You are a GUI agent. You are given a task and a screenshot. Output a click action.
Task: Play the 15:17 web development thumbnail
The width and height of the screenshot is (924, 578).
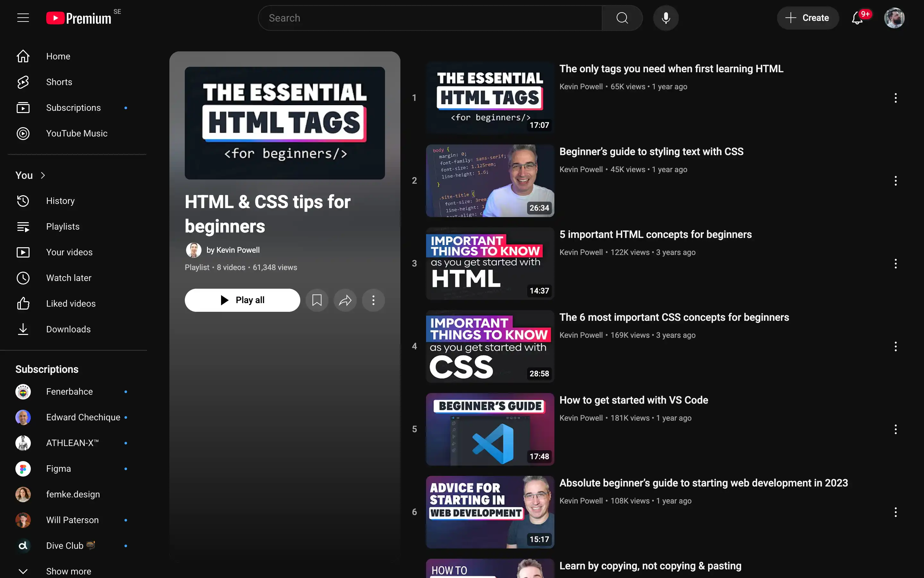[490, 512]
